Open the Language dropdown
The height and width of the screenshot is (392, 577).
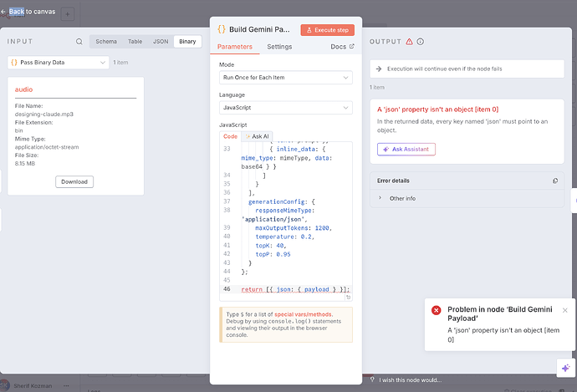[285, 107]
